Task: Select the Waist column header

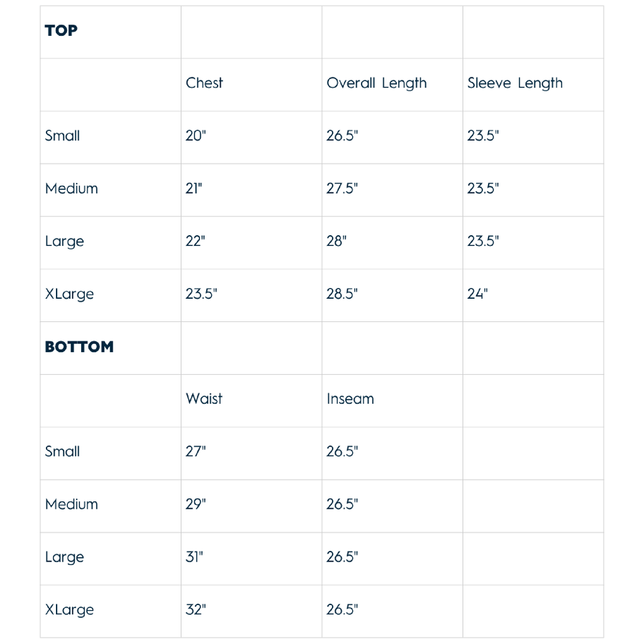Action: pos(204,399)
